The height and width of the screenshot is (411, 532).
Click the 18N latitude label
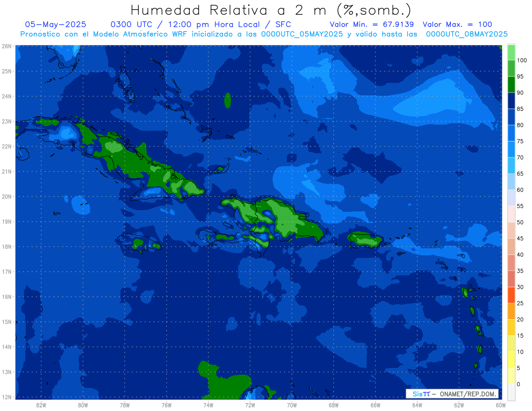7,247
